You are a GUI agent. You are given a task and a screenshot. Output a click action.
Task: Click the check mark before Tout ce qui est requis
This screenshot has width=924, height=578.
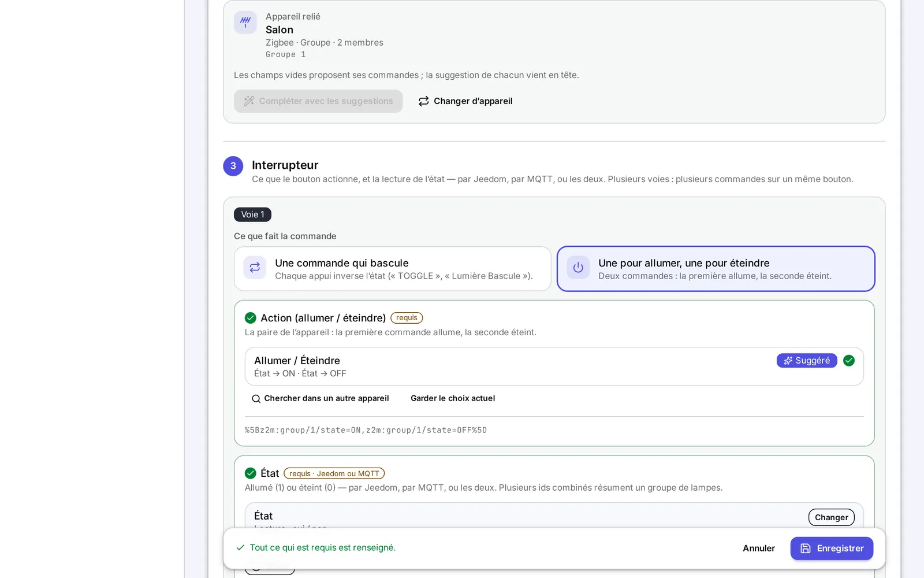pyautogui.click(x=240, y=547)
